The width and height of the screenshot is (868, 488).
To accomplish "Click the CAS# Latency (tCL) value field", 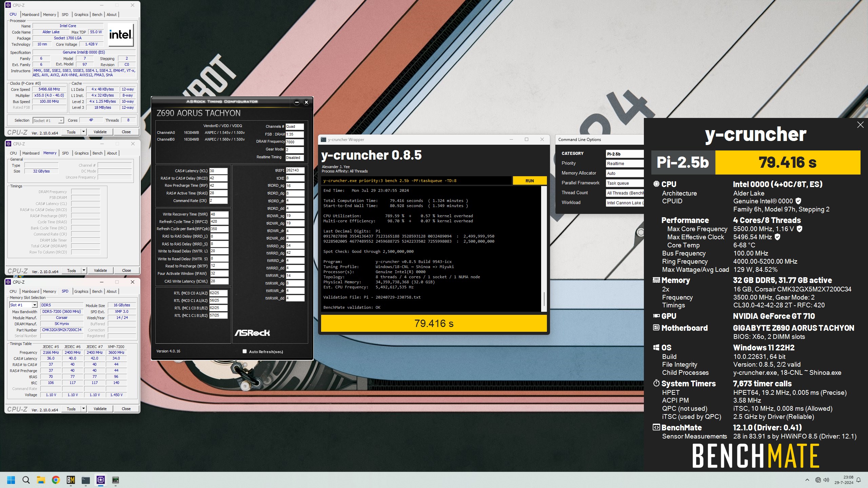I will pyautogui.click(x=218, y=171).
